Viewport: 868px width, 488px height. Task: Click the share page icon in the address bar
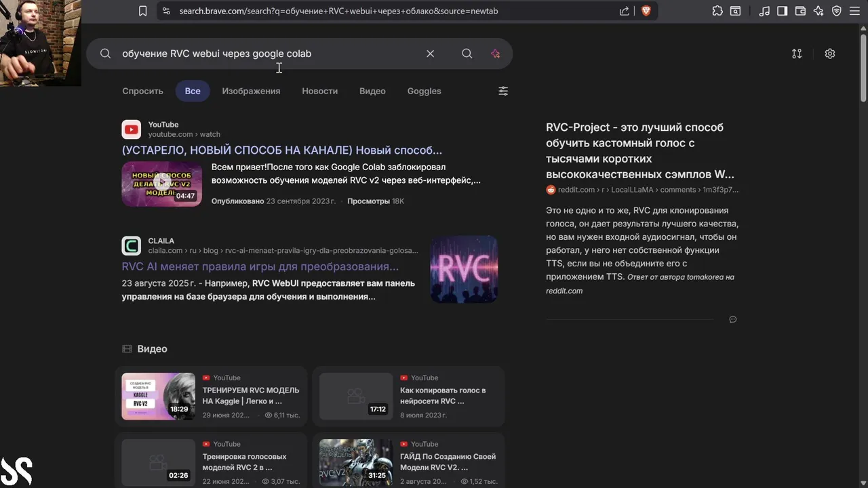[625, 11]
